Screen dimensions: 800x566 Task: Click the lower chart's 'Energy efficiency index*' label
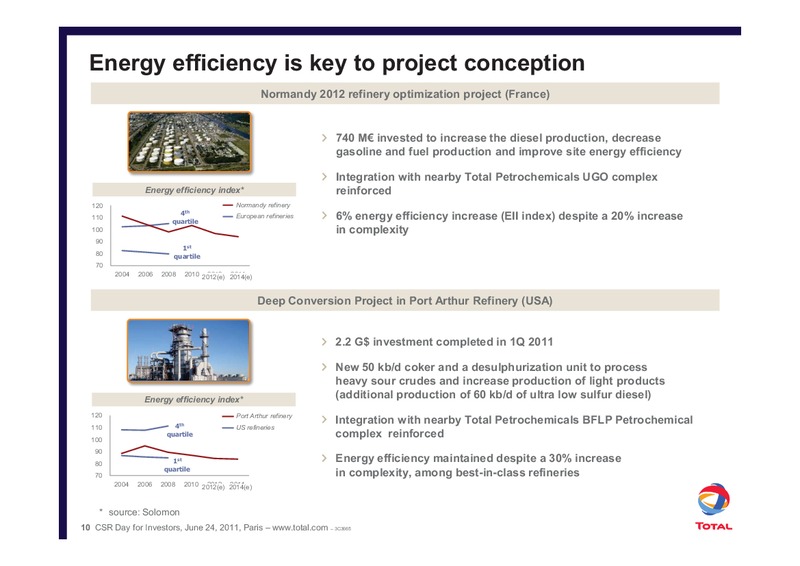[x=194, y=399]
